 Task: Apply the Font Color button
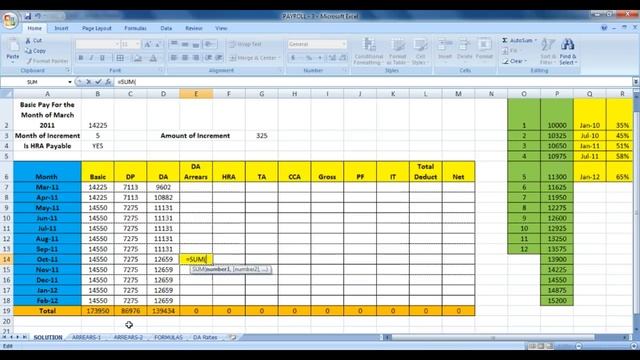(x=153, y=58)
